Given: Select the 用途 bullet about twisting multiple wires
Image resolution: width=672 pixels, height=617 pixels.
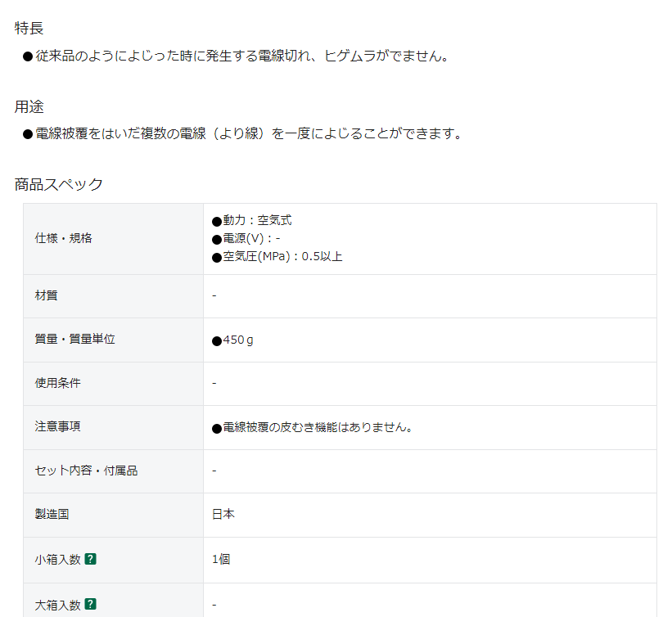Looking at the screenshot, I should tap(248, 133).
